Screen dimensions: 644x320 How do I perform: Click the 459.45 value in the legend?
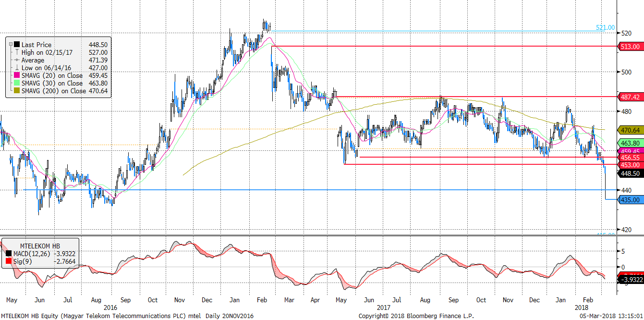point(98,75)
